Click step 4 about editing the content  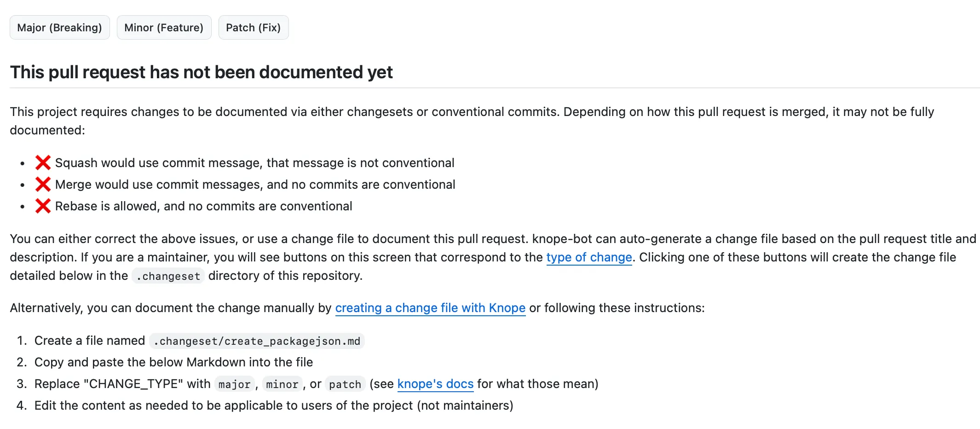click(274, 406)
